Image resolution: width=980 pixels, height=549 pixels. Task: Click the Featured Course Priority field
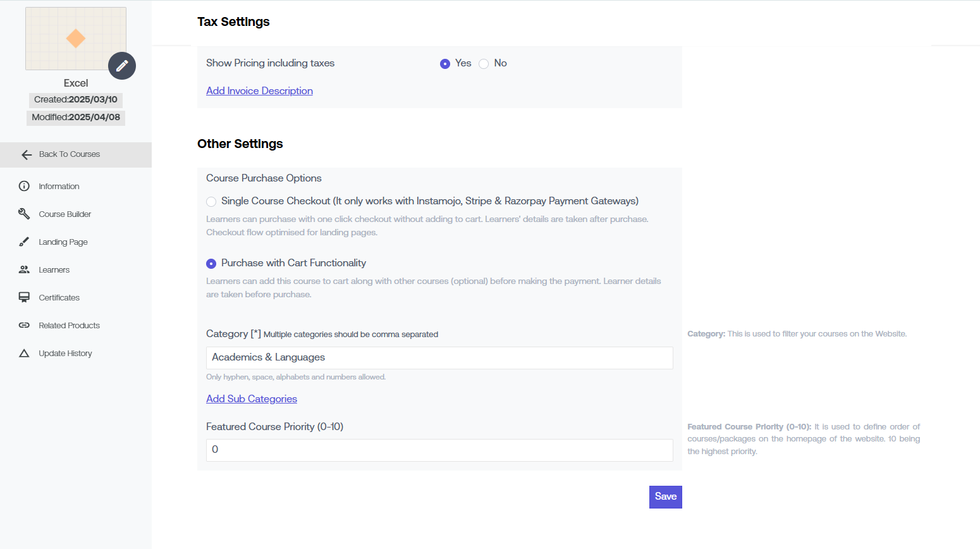[x=439, y=450]
